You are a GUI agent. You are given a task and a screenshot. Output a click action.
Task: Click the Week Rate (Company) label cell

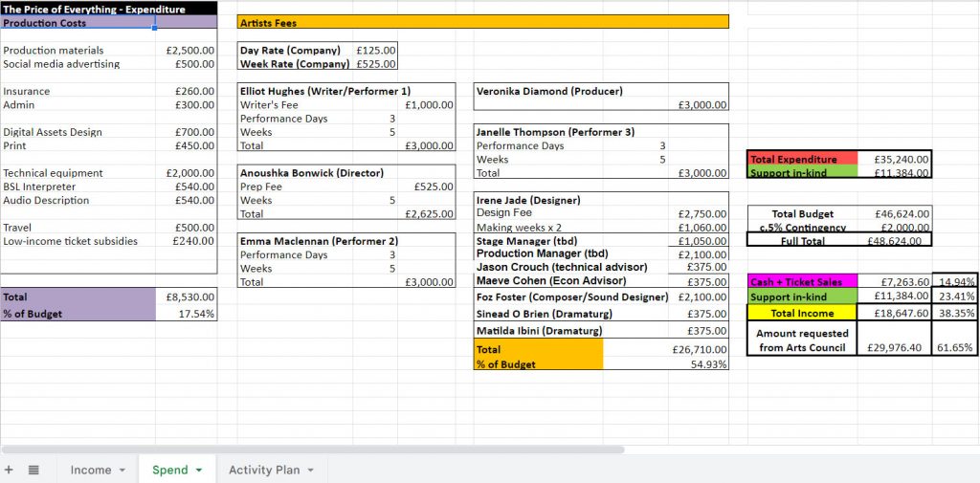coord(295,64)
